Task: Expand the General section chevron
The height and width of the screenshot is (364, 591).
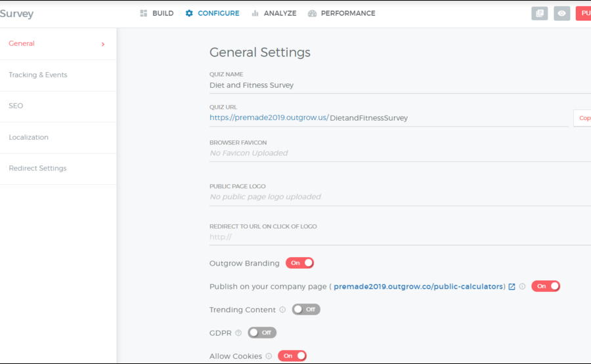Action: [103, 44]
